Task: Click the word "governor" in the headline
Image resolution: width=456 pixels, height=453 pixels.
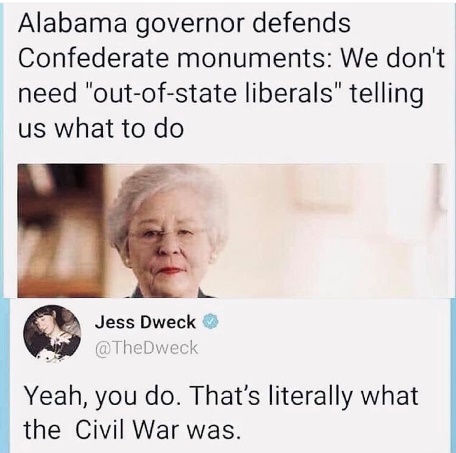Action: pyautogui.click(x=190, y=26)
